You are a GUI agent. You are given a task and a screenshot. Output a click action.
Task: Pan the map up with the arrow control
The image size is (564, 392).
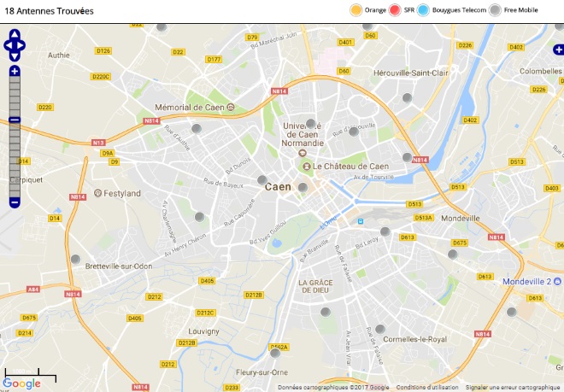click(x=15, y=34)
